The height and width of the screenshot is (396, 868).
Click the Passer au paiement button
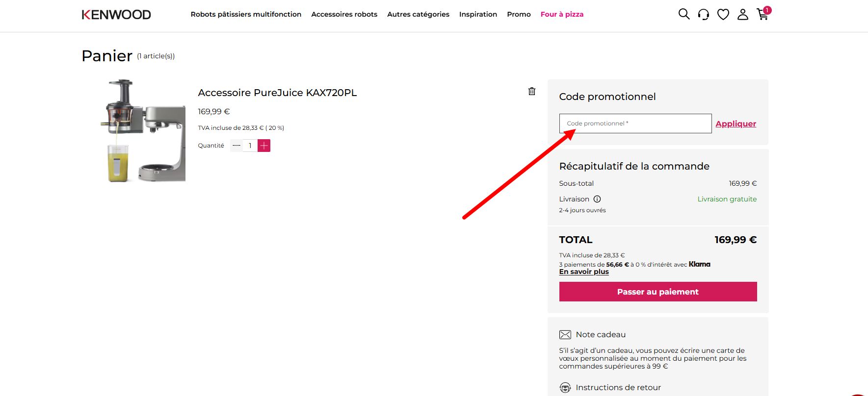(658, 292)
